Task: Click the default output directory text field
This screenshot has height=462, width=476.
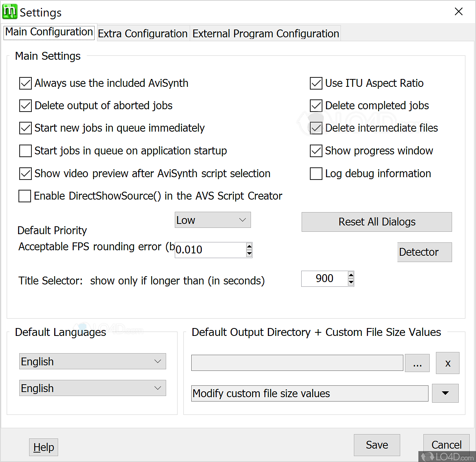Action: click(297, 363)
